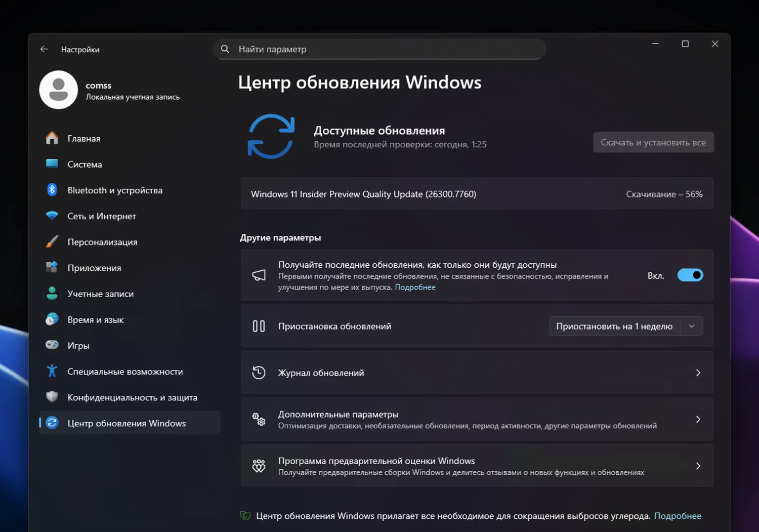Click the back arrow in Settings
The width and height of the screenshot is (759, 532).
44,49
